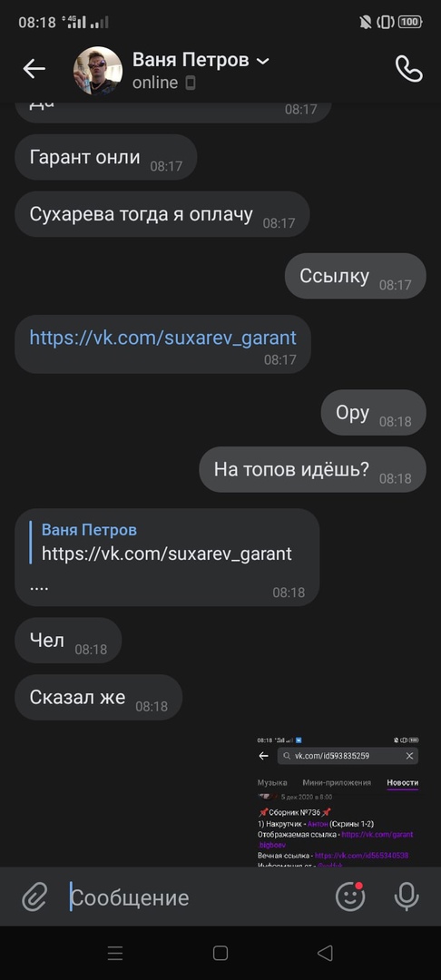Select the 'На топов идёшь?' message bubble
Image resolution: width=441 pixels, height=980 pixels.
[312, 469]
